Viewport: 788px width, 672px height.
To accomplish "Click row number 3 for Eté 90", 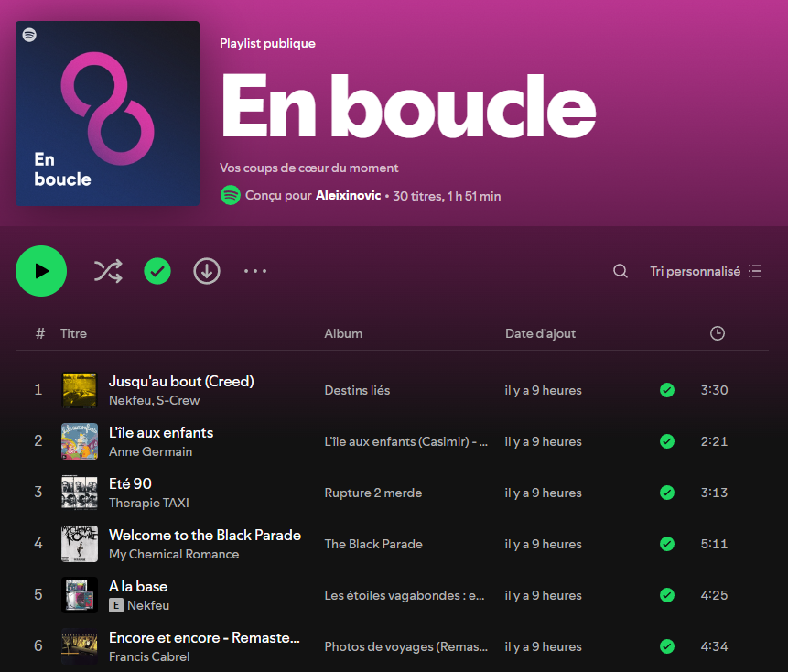I will (38, 492).
